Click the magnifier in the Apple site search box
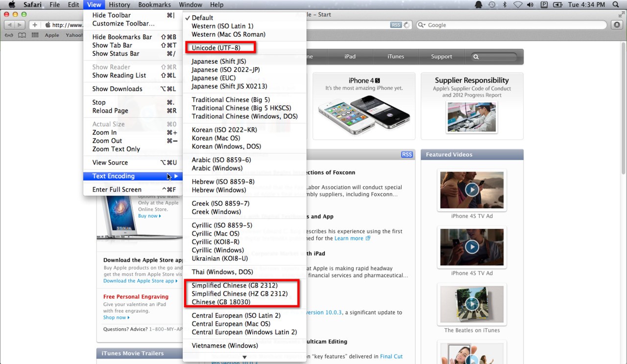The image size is (627, 364). 476,57
